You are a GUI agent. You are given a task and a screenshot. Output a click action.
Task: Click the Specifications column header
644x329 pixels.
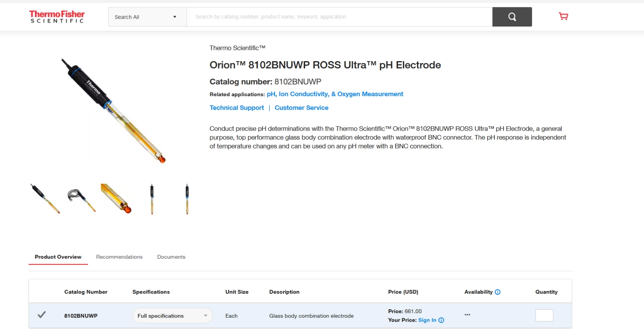point(151,292)
